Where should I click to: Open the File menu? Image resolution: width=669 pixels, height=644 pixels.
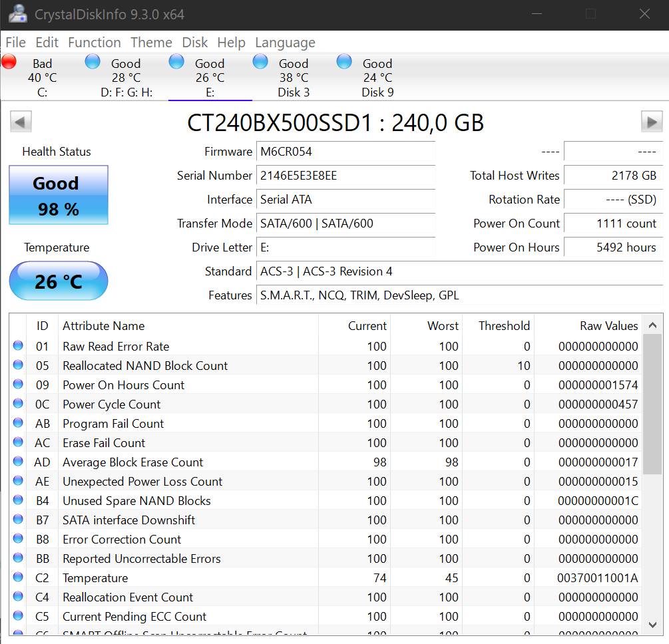point(16,42)
